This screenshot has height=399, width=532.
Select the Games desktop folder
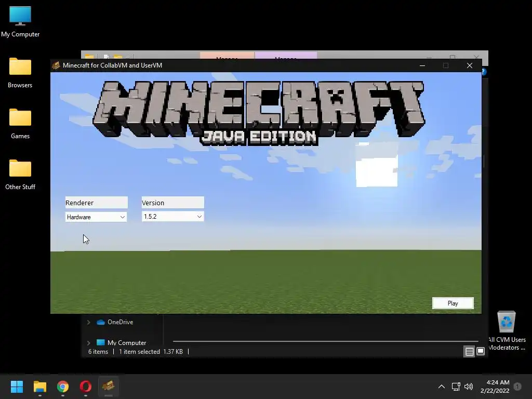click(x=20, y=124)
